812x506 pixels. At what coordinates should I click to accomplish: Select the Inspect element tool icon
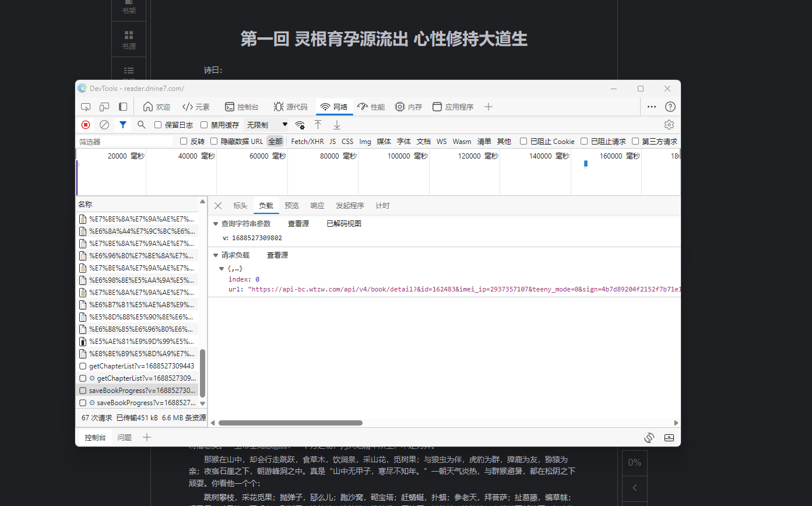coord(86,107)
